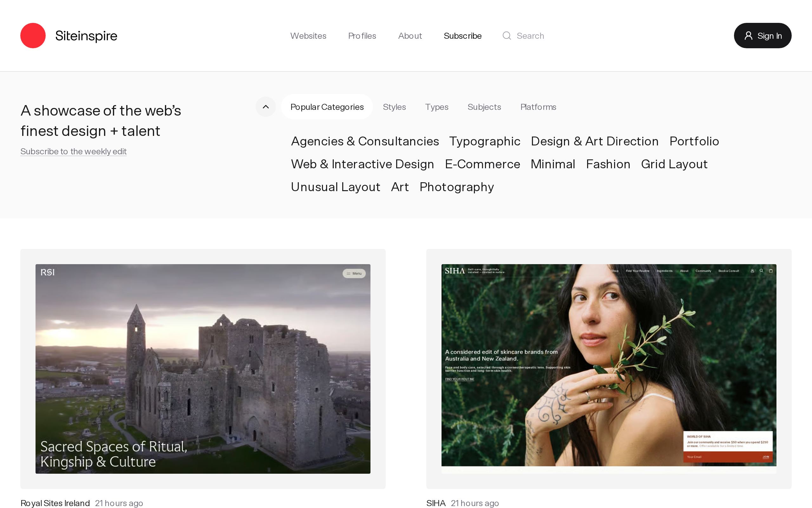Choose Design & Art Direction category
The width and height of the screenshot is (812, 508).
pos(595,141)
